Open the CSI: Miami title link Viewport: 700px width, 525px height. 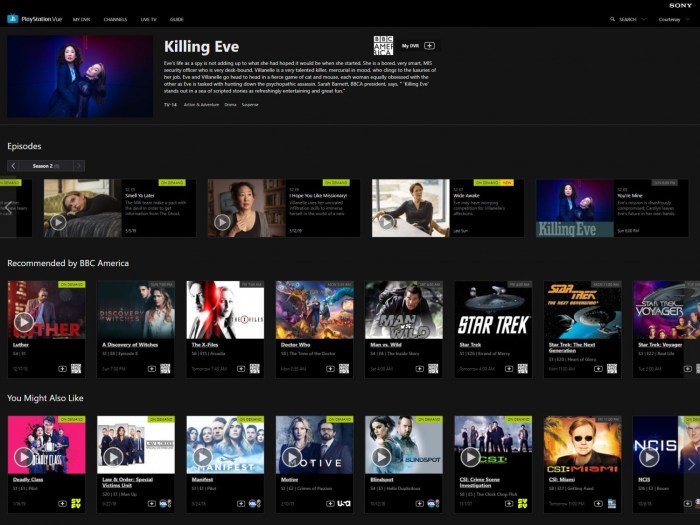[x=562, y=479]
